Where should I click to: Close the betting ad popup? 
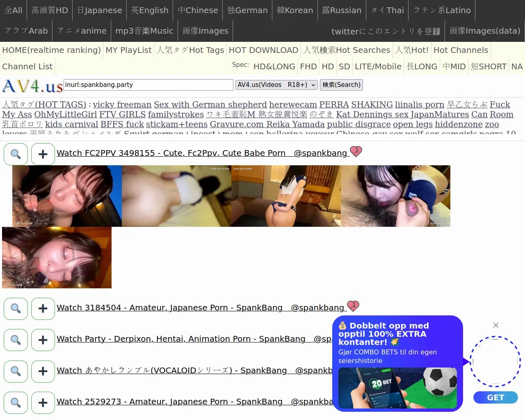pyautogui.click(x=496, y=325)
